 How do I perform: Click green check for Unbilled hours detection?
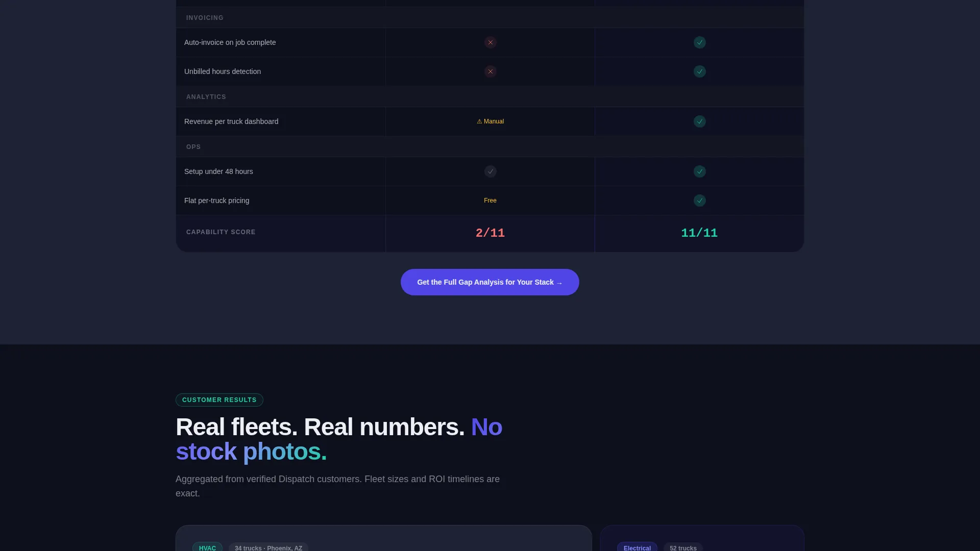click(x=699, y=71)
